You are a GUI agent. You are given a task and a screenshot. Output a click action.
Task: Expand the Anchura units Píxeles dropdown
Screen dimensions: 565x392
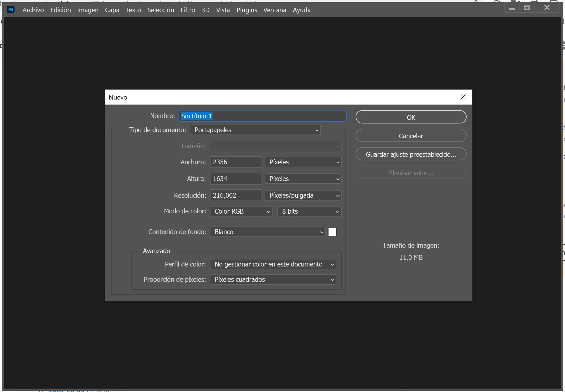(x=303, y=162)
